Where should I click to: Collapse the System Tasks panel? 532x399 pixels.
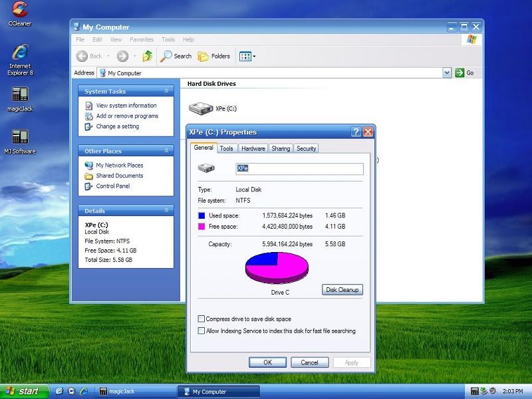pos(167,91)
